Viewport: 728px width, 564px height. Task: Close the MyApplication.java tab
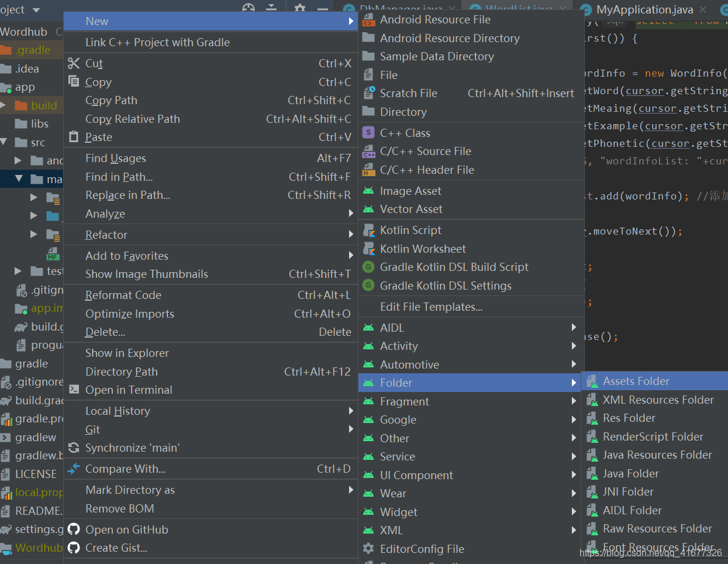click(x=703, y=9)
